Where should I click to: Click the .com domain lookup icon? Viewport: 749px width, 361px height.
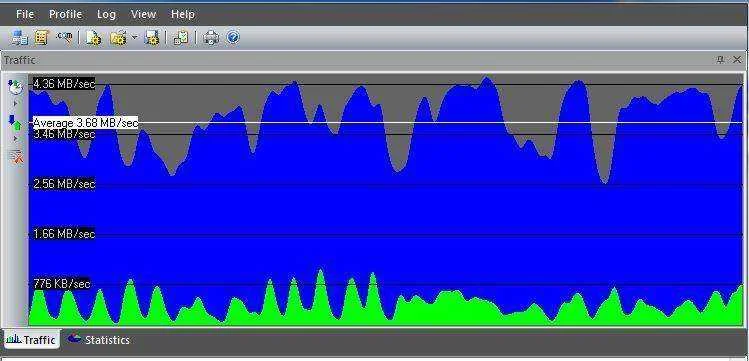pos(64,37)
